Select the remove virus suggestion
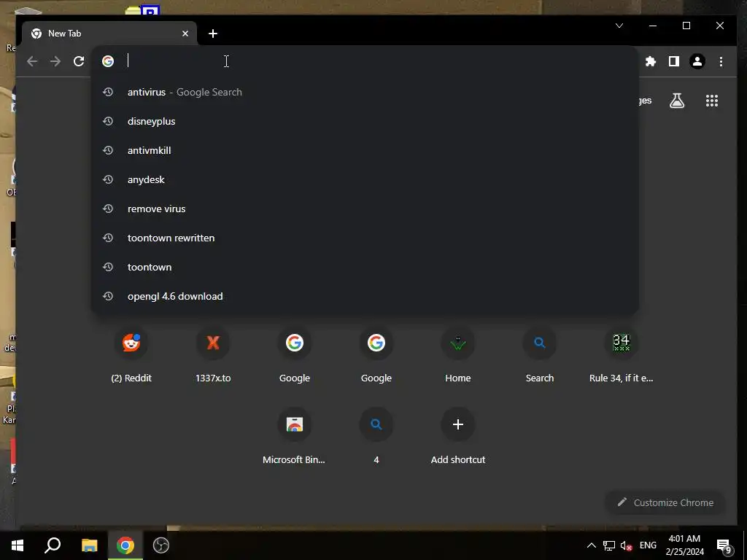This screenshot has width=747, height=560. pyautogui.click(x=365, y=209)
